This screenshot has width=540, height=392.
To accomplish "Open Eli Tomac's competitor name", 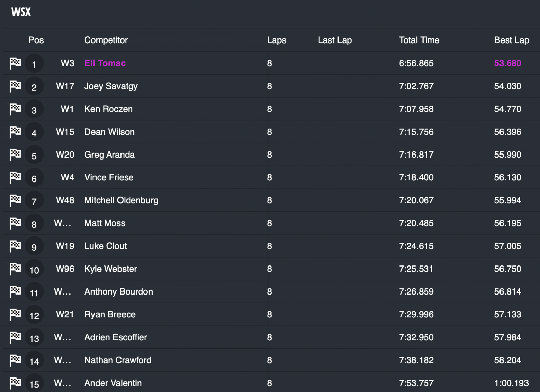I will point(105,63).
